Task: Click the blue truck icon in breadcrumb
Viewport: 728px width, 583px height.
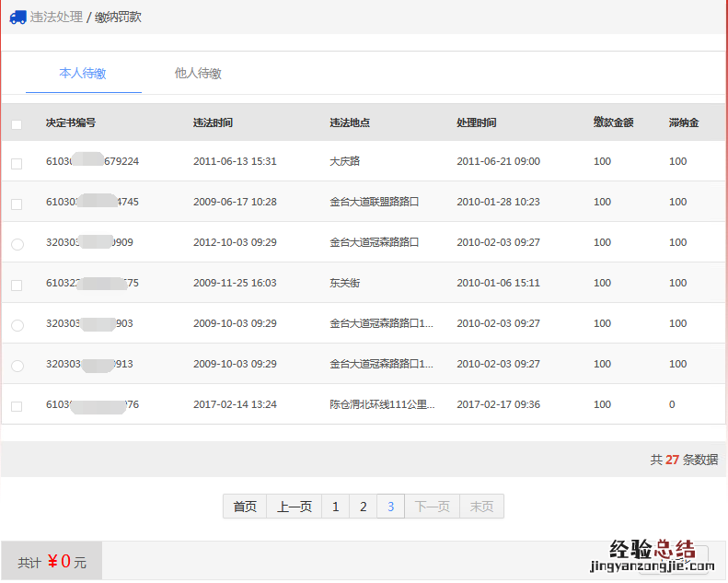Action: click(17, 17)
